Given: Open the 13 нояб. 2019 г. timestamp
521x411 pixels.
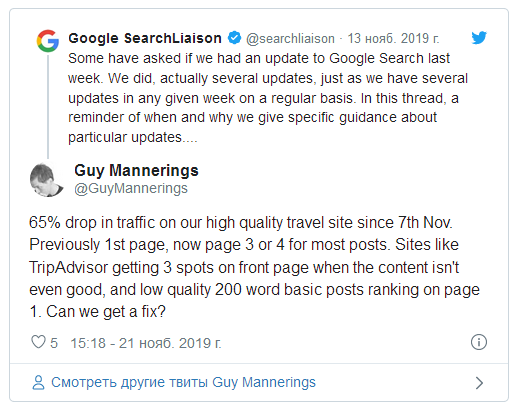Looking at the screenshot, I should (393, 39).
